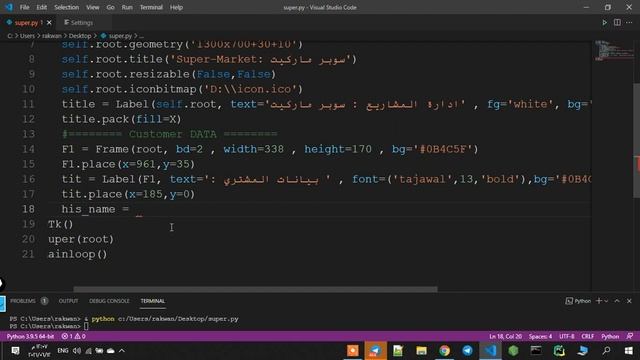Open PyCharm from the taskbar
Image resolution: width=640 pixels, height=360 pixels.
(x=559, y=351)
